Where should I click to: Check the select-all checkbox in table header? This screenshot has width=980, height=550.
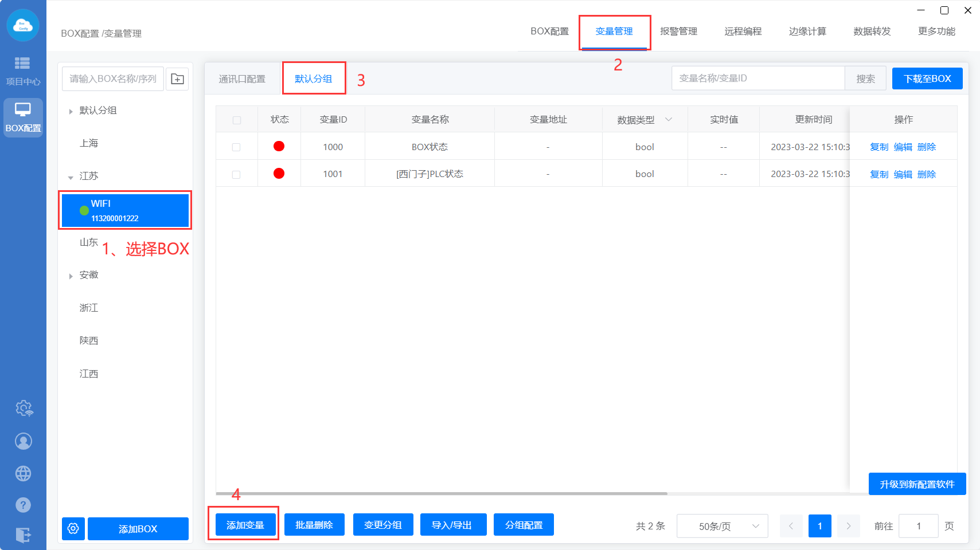coord(236,120)
